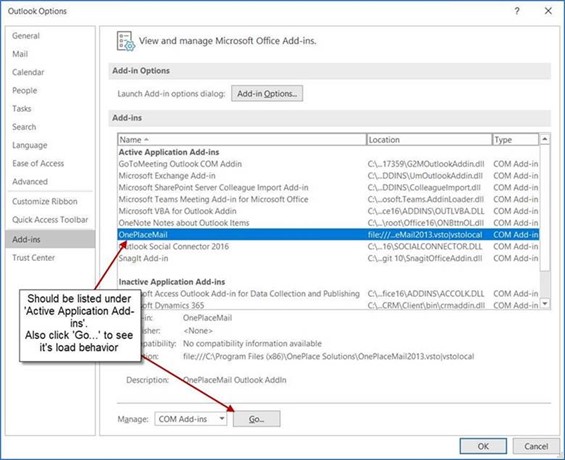The width and height of the screenshot is (565, 460).
Task: Click the Type column header
Action: coord(515,139)
